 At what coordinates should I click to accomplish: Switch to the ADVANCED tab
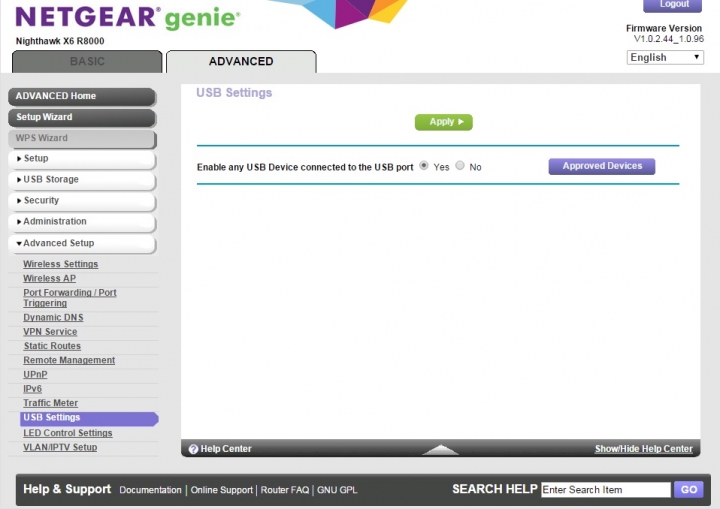[x=241, y=62]
